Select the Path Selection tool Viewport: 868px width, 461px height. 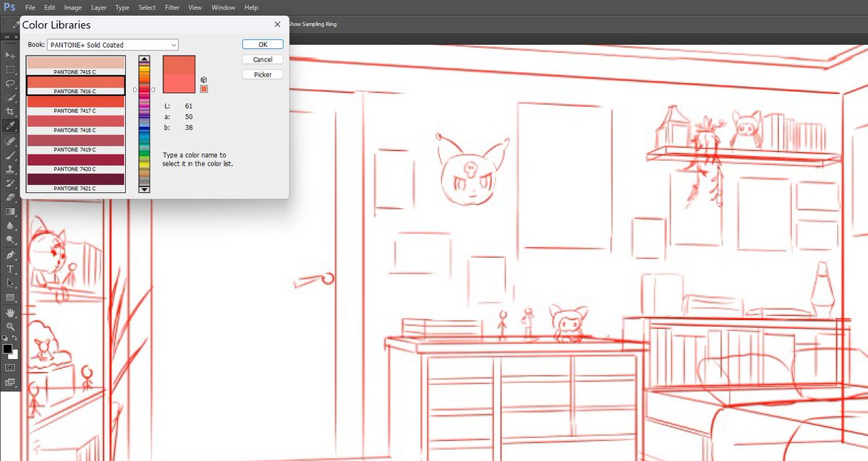tap(10, 283)
